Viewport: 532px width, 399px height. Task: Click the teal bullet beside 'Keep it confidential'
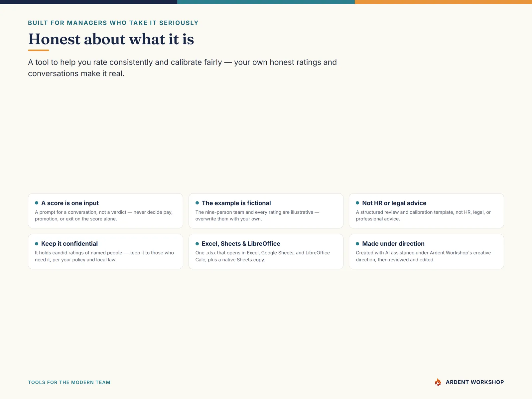(x=37, y=244)
